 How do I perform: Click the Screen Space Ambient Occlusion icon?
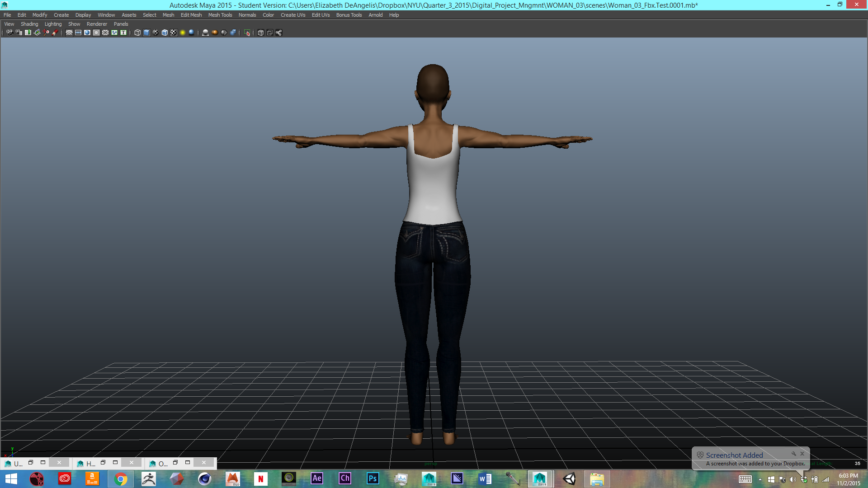(x=206, y=33)
